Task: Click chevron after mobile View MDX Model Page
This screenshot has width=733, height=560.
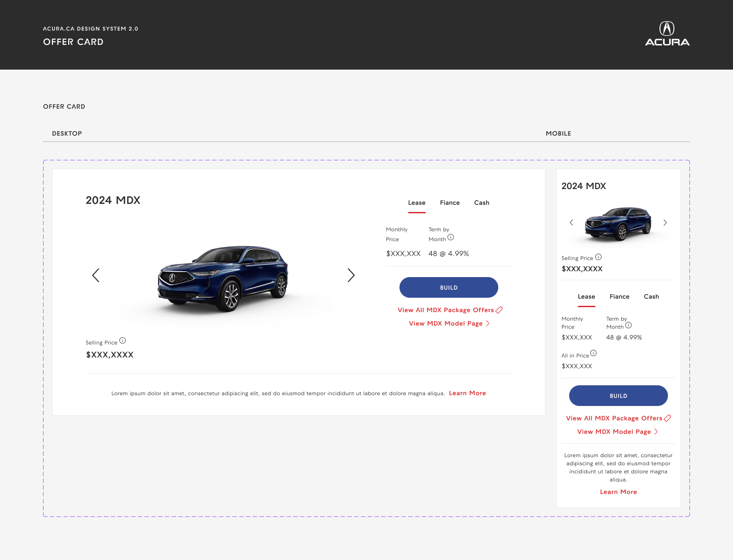Action: [656, 432]
